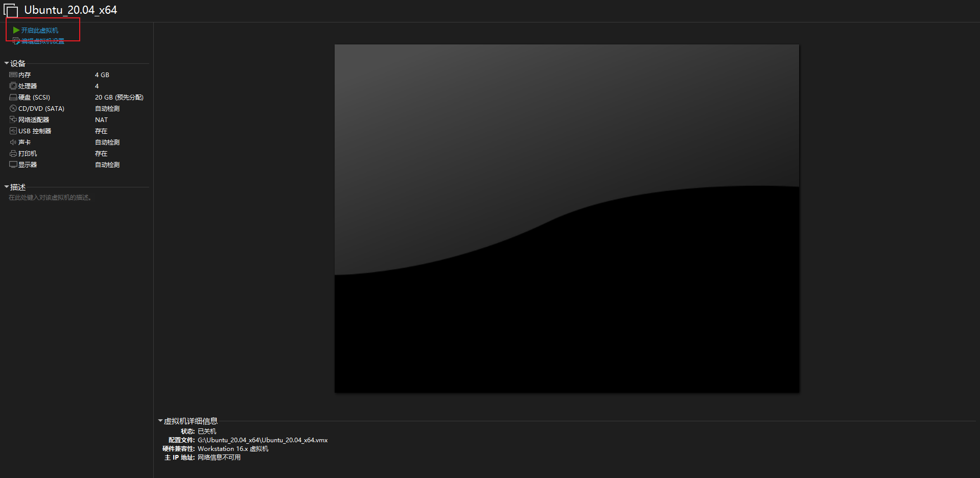Image resolution: width=980 pixels, height=478 pixels.
Task: Click the VM tab icon beside Ubuntu_20.04_x64
Action: [x=11, y=10]
